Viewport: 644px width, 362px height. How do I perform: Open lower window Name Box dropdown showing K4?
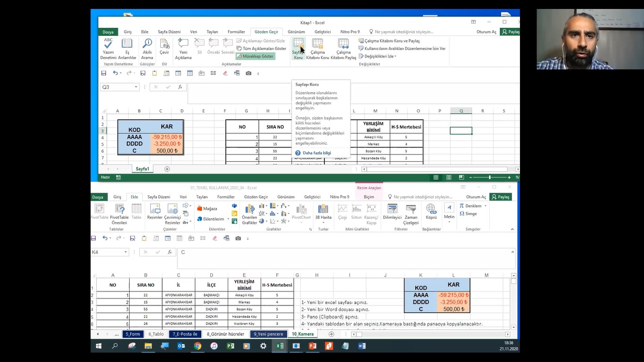pos(125,252)
